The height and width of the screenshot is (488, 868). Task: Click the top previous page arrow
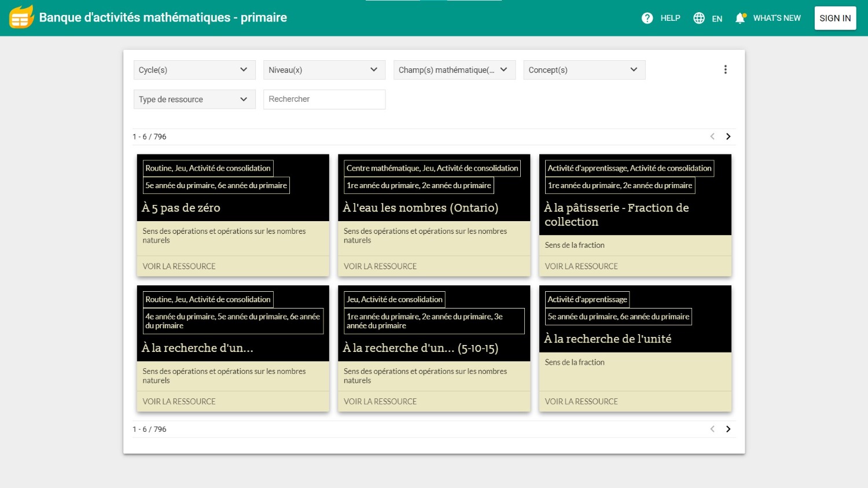click(x=712, y=137)
